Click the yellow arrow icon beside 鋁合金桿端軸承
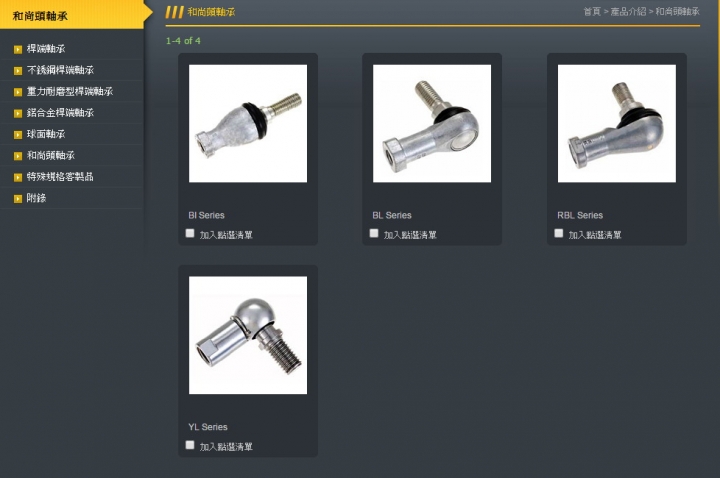 tap(18, 113)
